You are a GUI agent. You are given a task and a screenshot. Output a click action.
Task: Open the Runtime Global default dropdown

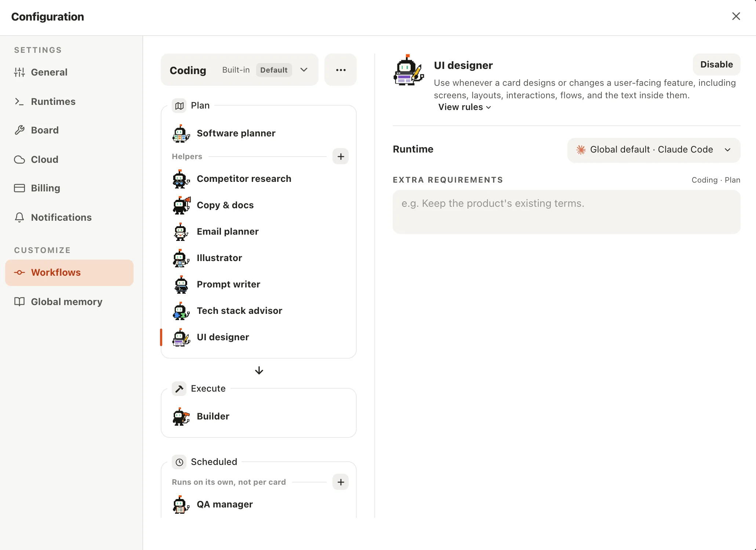tap(654, 150)
